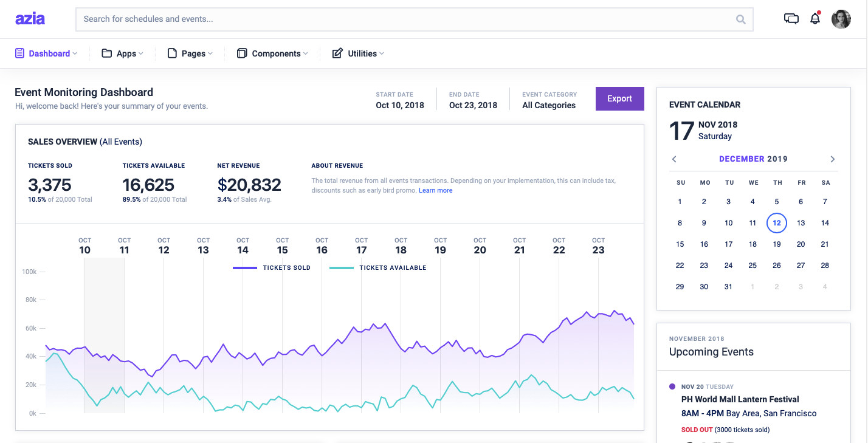Click the 100k y-axis label

click(29, 272)
